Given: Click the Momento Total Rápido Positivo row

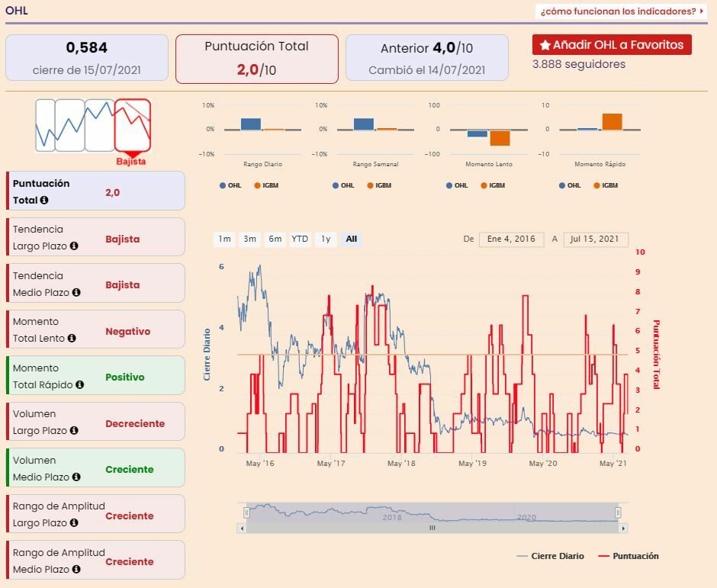Looking at the screenshot, I should (95, 376).
